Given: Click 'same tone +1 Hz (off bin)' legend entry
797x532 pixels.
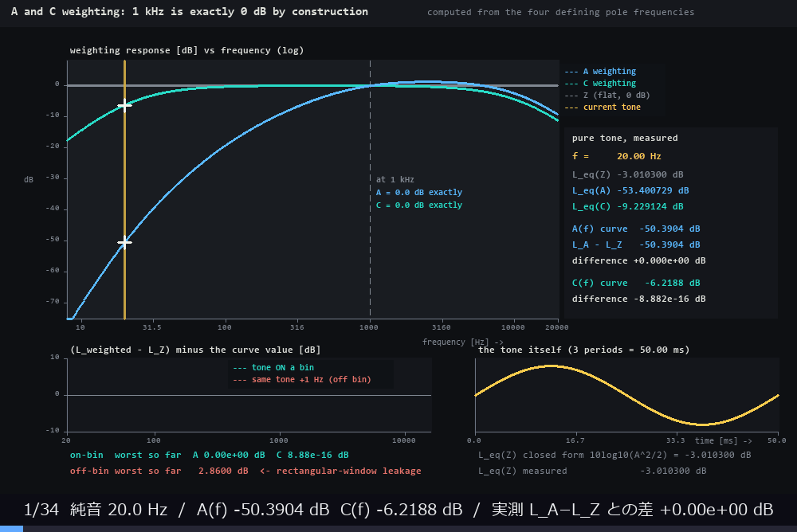Looking at the screenshot, I should (301, 379).
